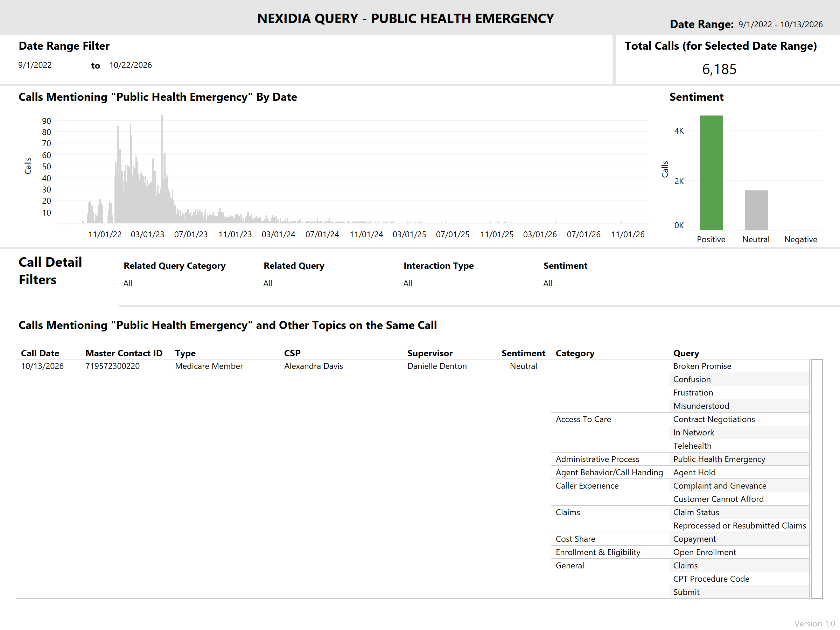The height and width of the screenshot is (630, 840).
Task: Click the Call Date column header
Action: pyautogui.click(x=40, y=353)
